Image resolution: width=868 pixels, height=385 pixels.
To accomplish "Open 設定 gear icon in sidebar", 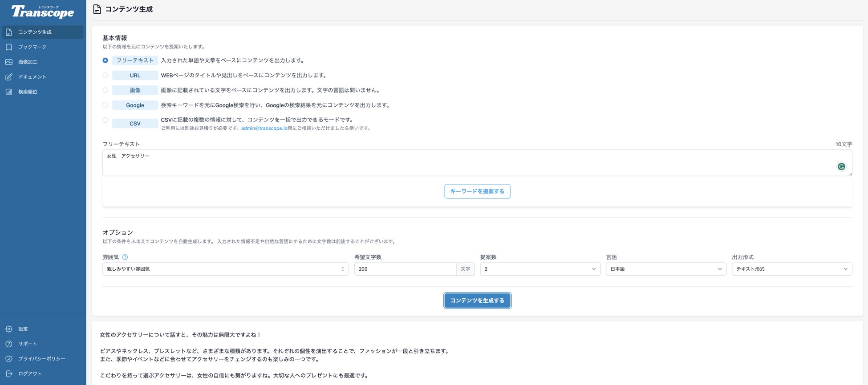I will [x=9, y=329].
